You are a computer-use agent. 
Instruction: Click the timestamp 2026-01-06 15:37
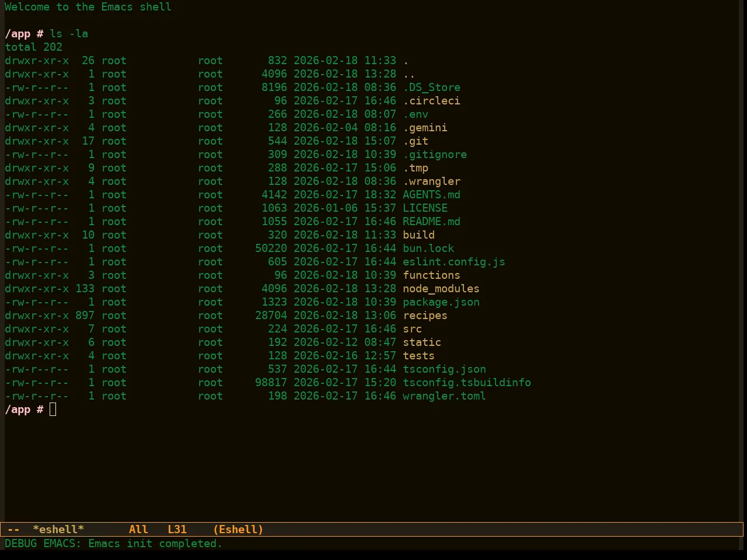tap(345, 208)
